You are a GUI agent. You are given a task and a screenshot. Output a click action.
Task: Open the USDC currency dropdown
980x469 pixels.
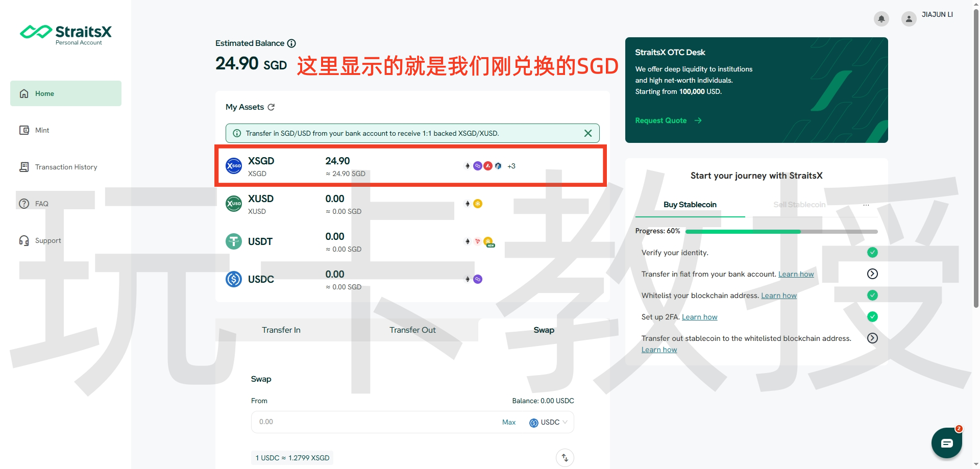click(x=549, y=423)
